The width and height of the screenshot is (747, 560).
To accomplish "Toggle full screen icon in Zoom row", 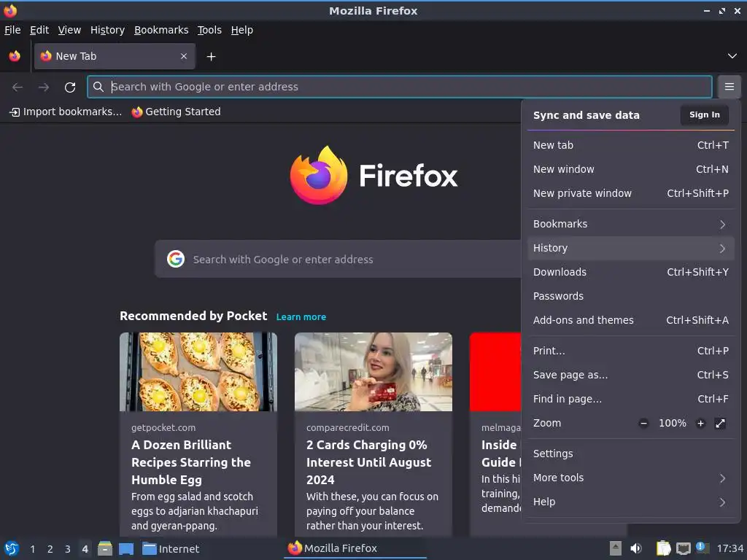I will coord(720,424).
